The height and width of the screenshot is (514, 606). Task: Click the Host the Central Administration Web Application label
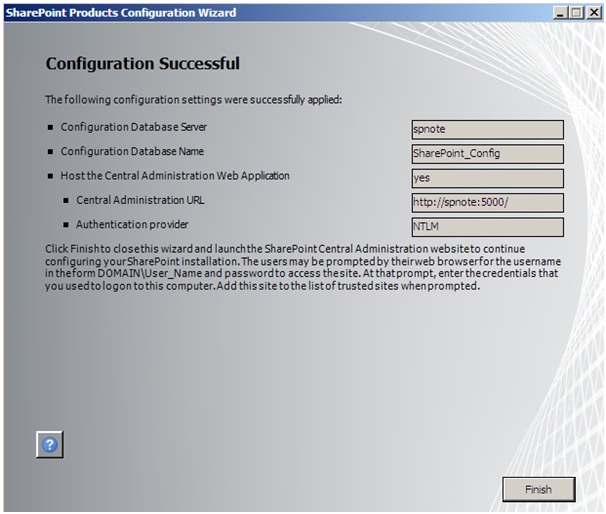coord(175,176)
